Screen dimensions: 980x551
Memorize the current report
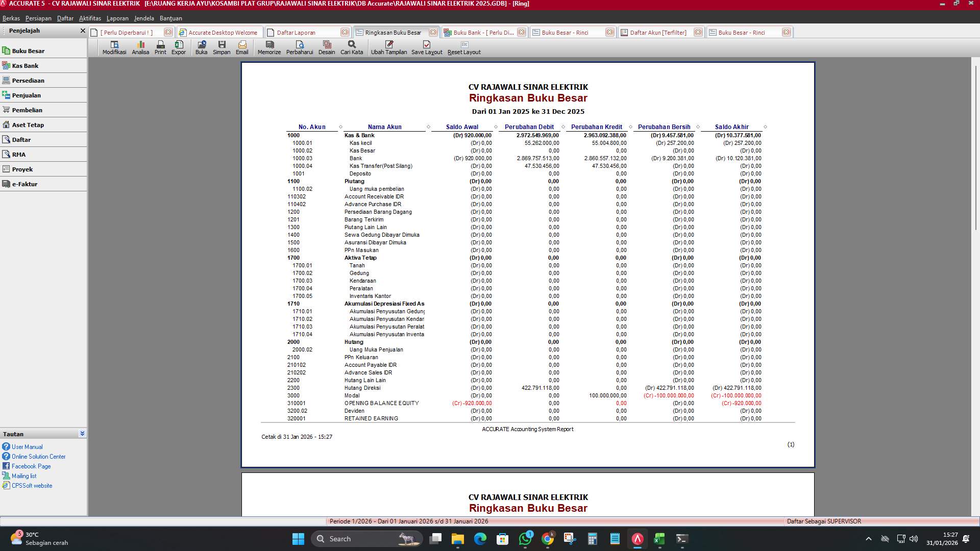[x=269, y=47]
